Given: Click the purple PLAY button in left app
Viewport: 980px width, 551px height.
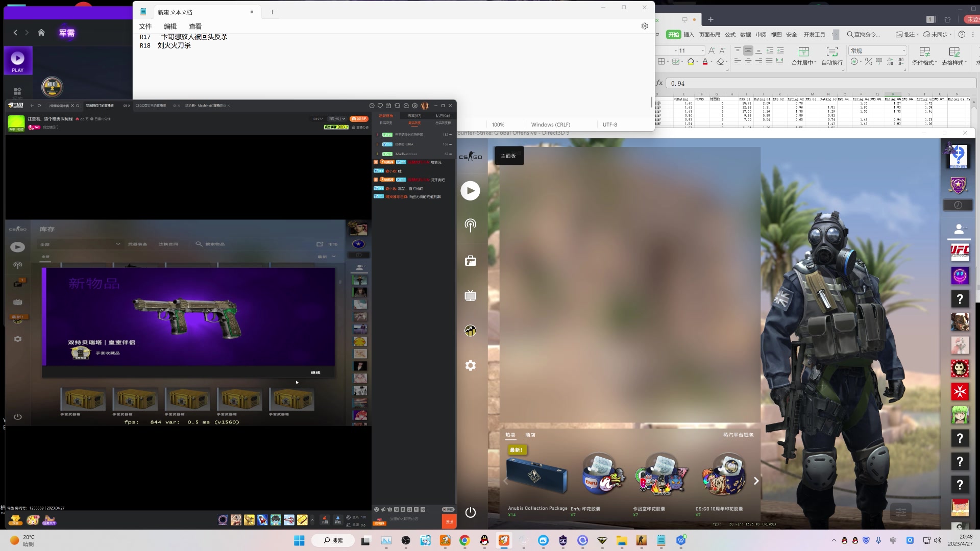Looking at the screenshot, I should click(18, 61).
